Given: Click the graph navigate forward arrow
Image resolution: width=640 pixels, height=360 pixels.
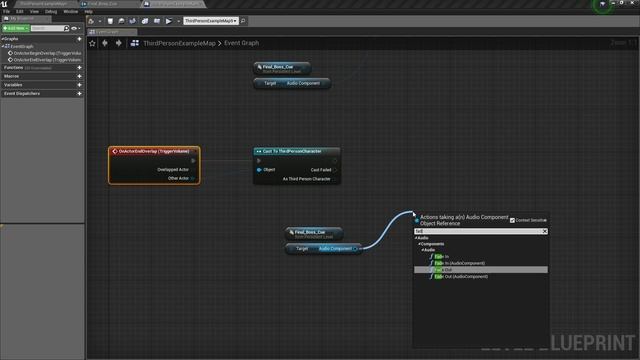Looking at the screenshot, I should tap(118, 43).
